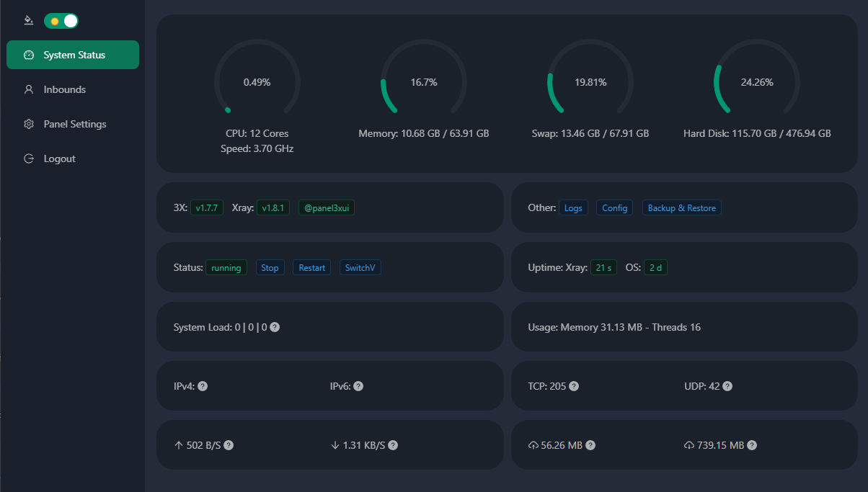Click the TCP connections help icon
This screenshot has height=492, width=868.
point(574,386)
